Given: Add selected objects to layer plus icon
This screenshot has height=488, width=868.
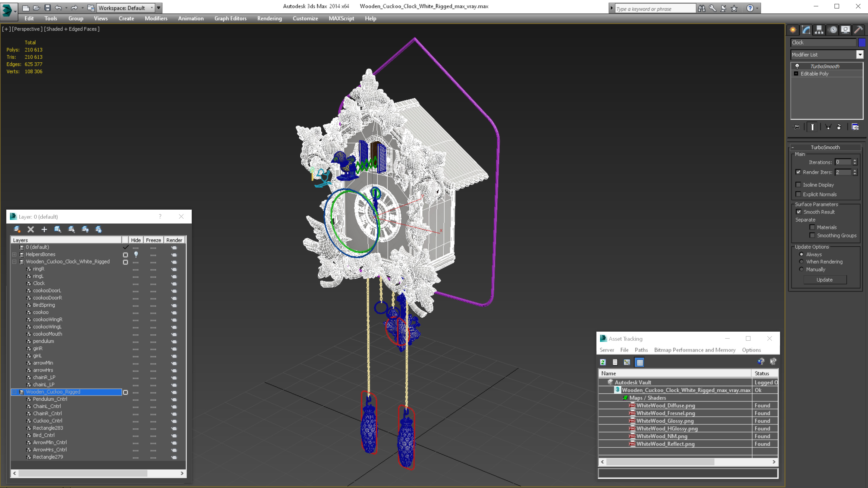Looking at the screenshot, I should coord(44,229).
